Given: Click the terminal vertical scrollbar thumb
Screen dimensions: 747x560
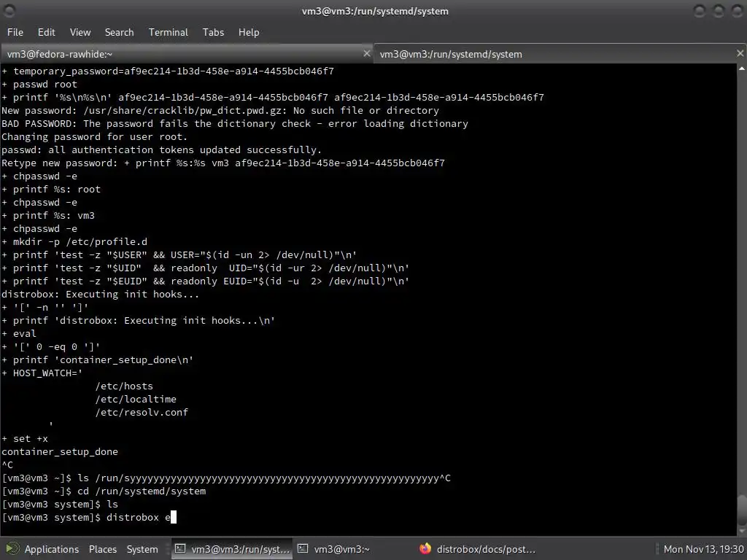Looking at the screenshot, I should 742,510.
